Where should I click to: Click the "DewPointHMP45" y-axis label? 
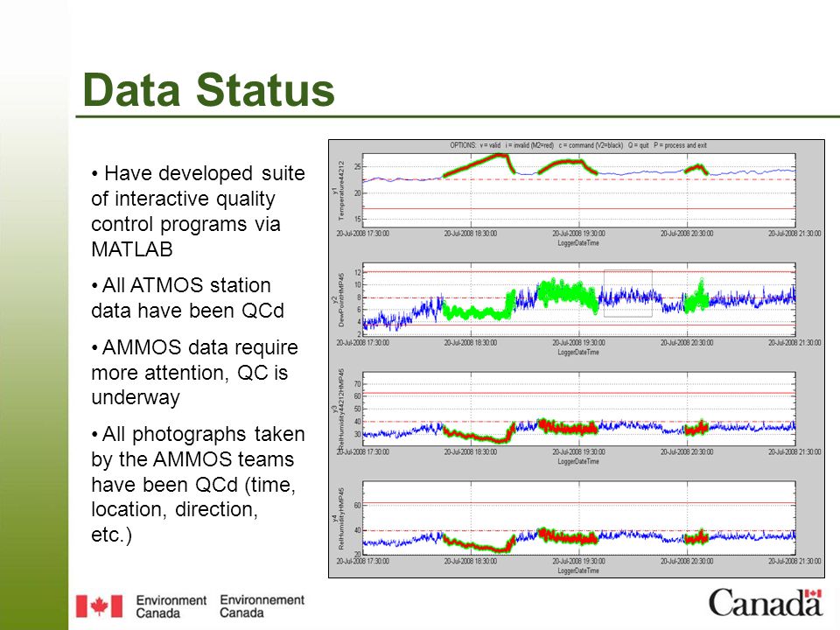pos(340,299)
